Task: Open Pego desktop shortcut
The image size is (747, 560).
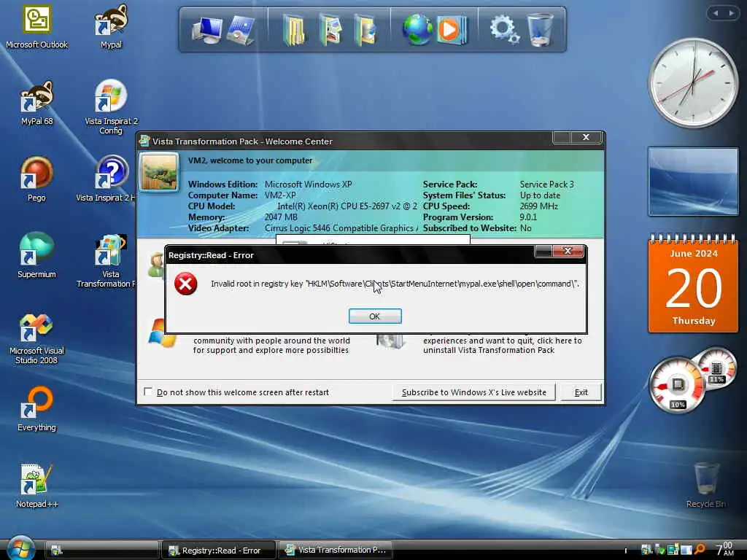Action: 36,179
